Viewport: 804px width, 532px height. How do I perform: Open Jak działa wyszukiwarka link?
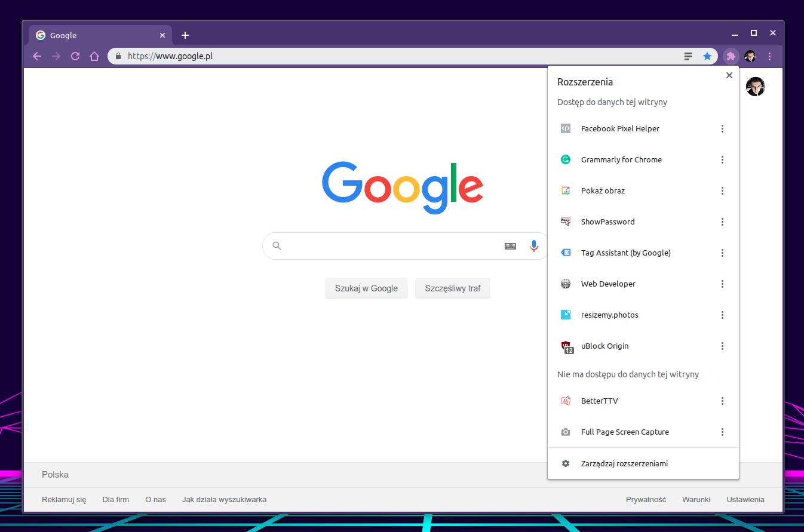225,499
